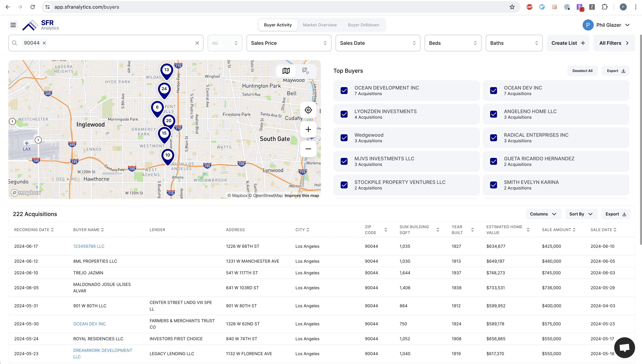The image size is (642, 364).
Task: Open the OCEAN DEV INC buyer link
Action: coord(89,324)
